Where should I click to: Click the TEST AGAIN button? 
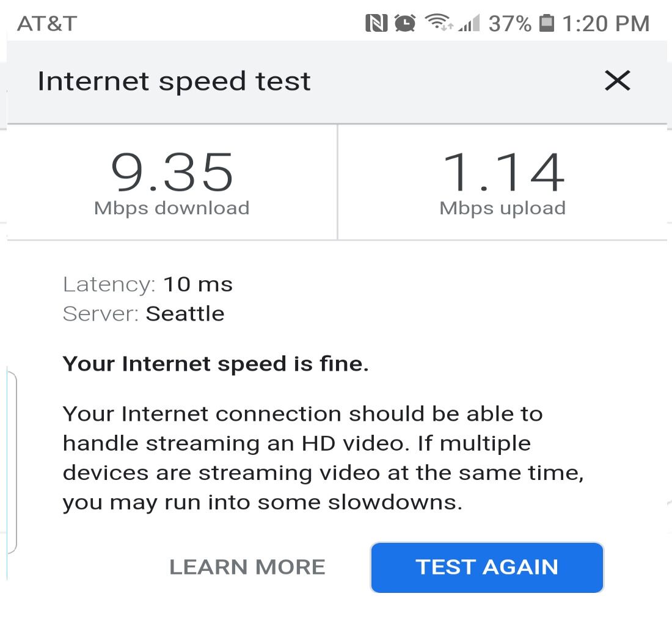point(487,567)
